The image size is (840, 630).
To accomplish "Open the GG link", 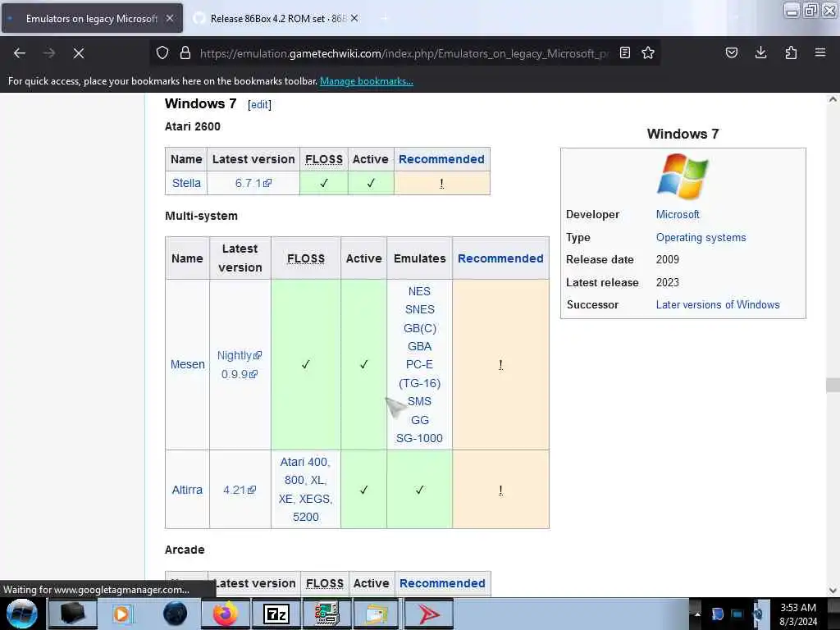I will point(419,420).
